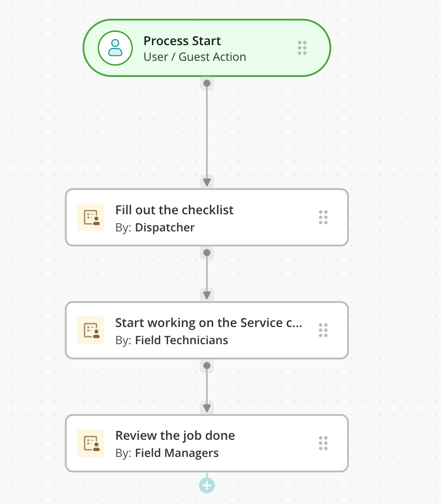This screenshot has height=504, width=441.
Task: Grab the Fill out the checklist drag handle
Action: tap(323, 217)
